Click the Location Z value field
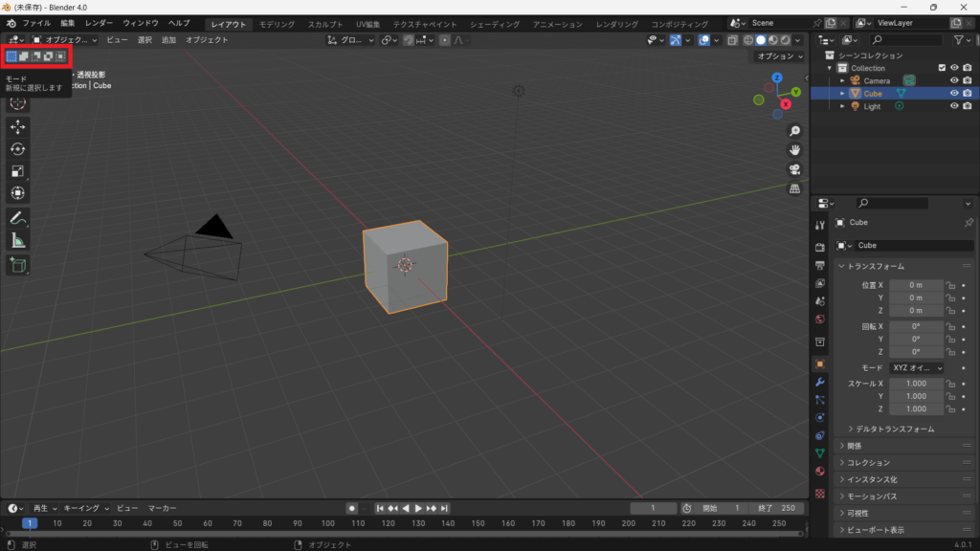Image resolution: width=980 pixels, height=551 pixels. tap(916, 311)
